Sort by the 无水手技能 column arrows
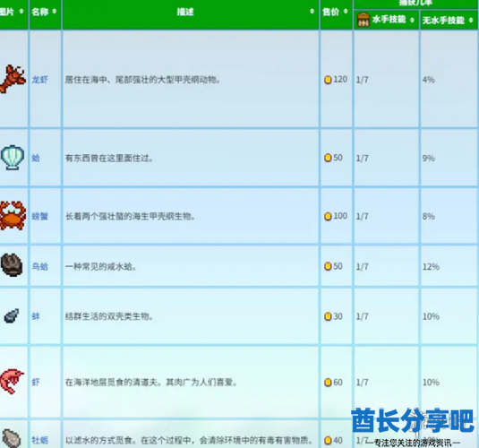 click(471, 21)
